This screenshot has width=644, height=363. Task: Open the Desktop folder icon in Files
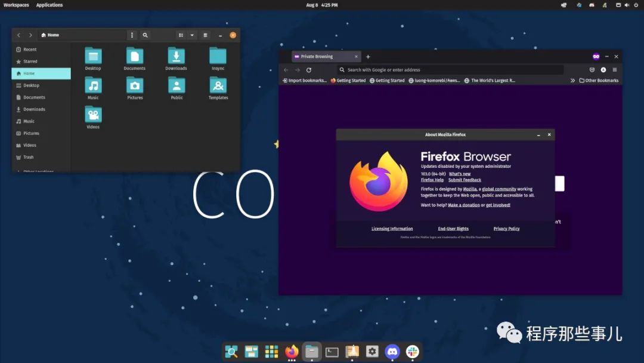tap(93, 56)
